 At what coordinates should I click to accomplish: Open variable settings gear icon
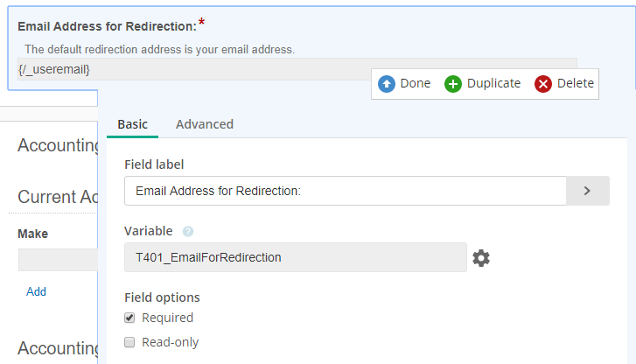(481, 258)
